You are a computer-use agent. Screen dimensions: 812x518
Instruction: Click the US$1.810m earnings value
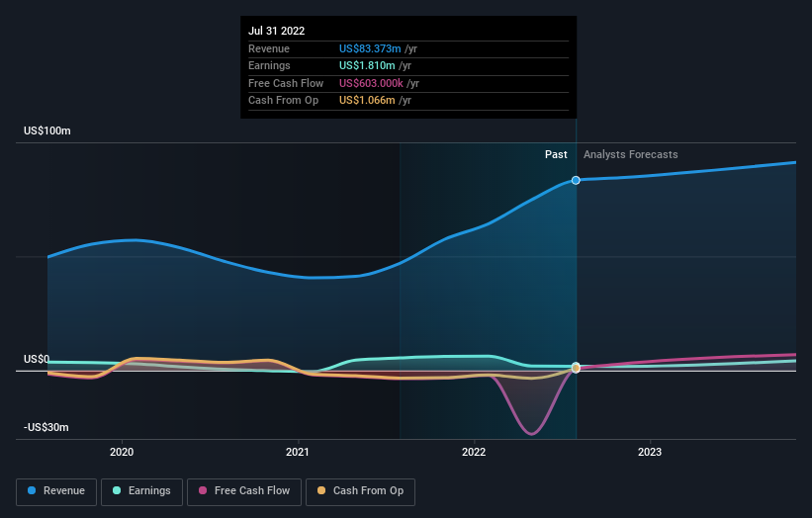coord(367,65)
